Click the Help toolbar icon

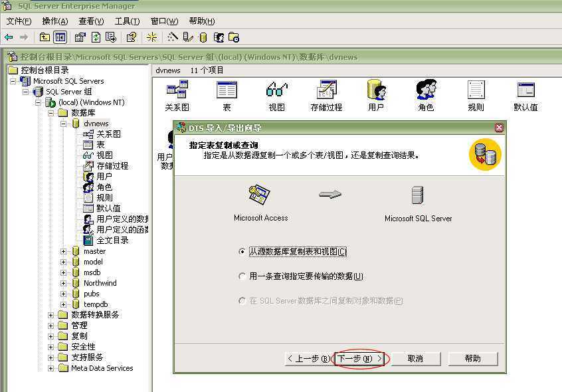click(132, 37)
